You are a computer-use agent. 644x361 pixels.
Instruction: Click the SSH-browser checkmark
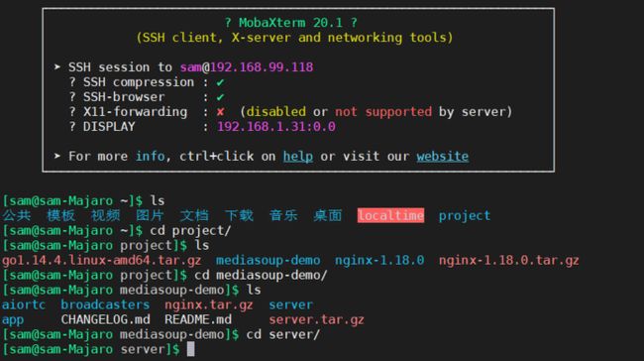[x=221, y=97]
